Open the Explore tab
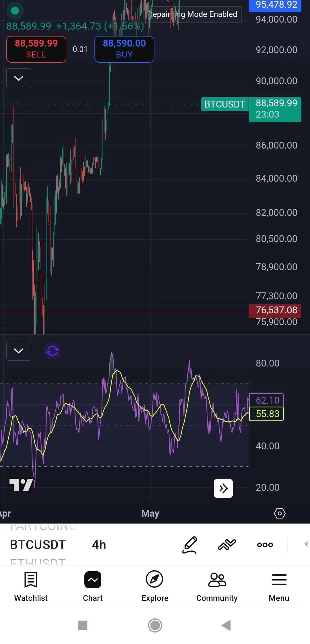 pyautogui.click(x=155, y=586)
